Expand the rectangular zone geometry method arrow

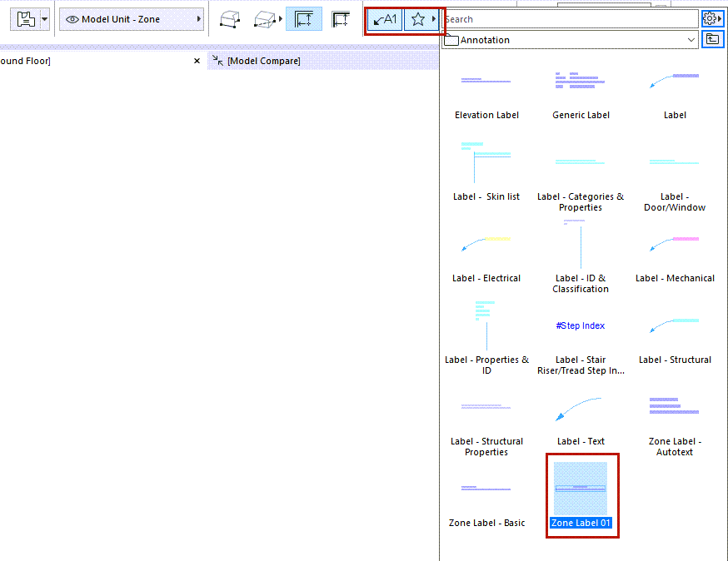coord(281,19)
